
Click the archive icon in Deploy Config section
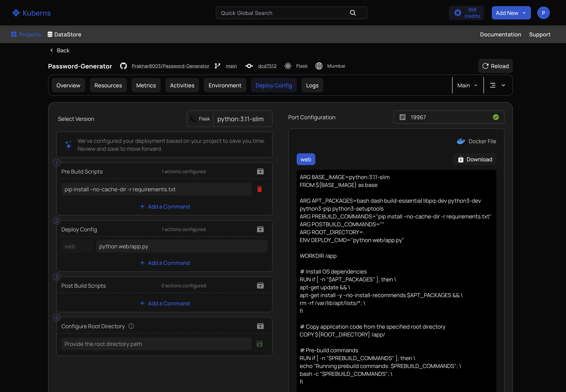pos(260,229)
